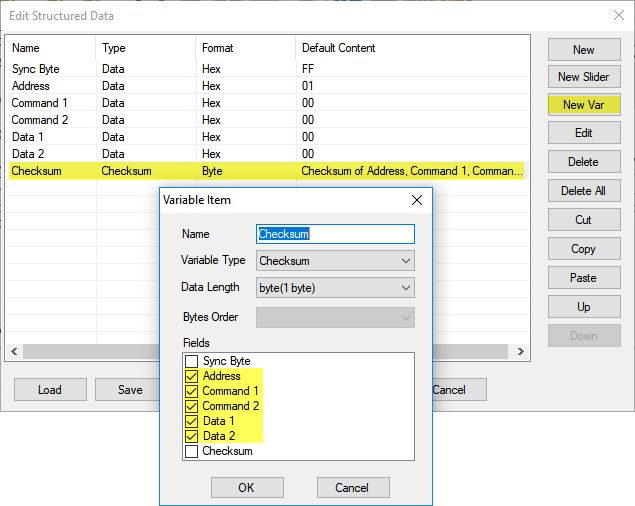635x506 pixels.
Task: Toggle the Checksum field checkbox
Action: click(192, 451)
